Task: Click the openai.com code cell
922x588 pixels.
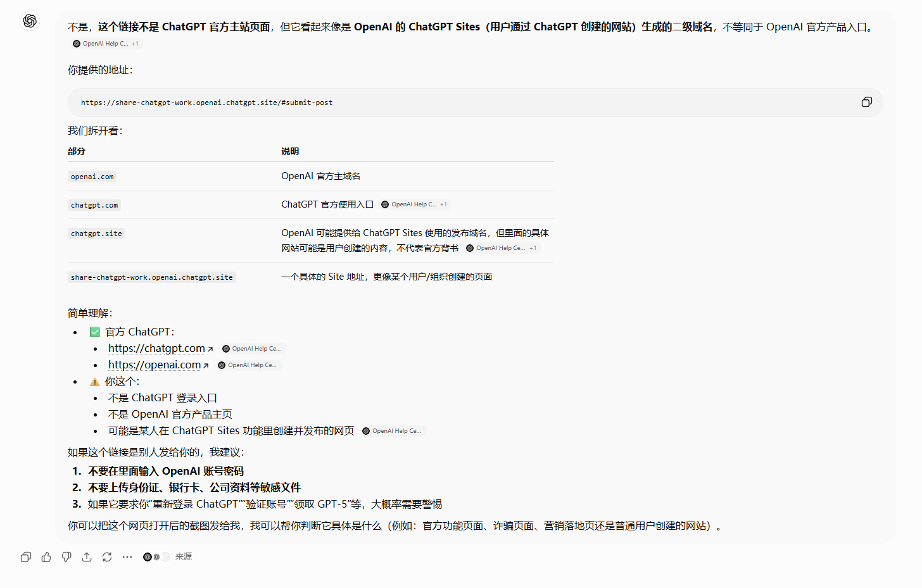Action: point(92,177)
